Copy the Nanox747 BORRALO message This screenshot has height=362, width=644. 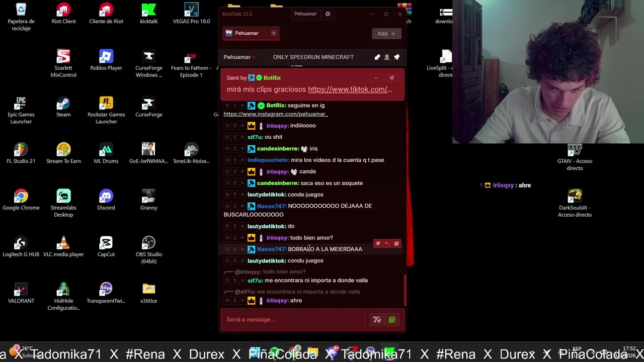(x=396, y=244)
